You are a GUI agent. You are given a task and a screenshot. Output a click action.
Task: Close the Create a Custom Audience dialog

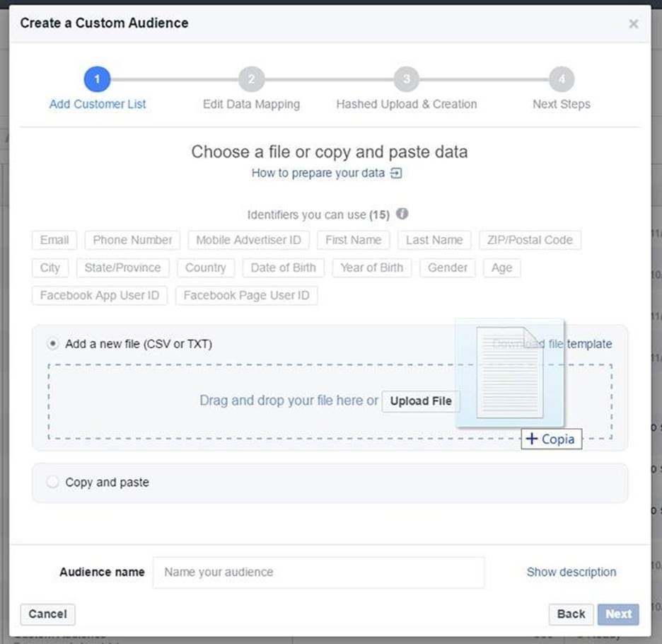[633, 24]
